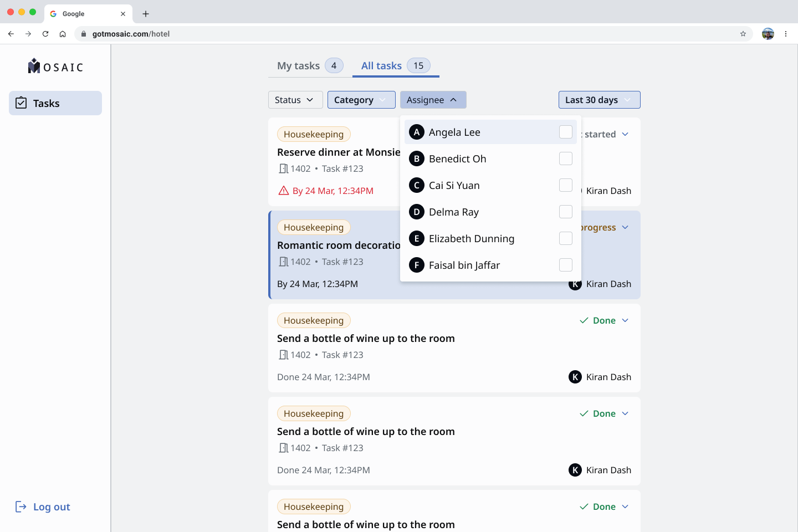This screenshot has height=532, width=798.
Task: Open the Romantic room decoration task title
Action: click(339, 245)
